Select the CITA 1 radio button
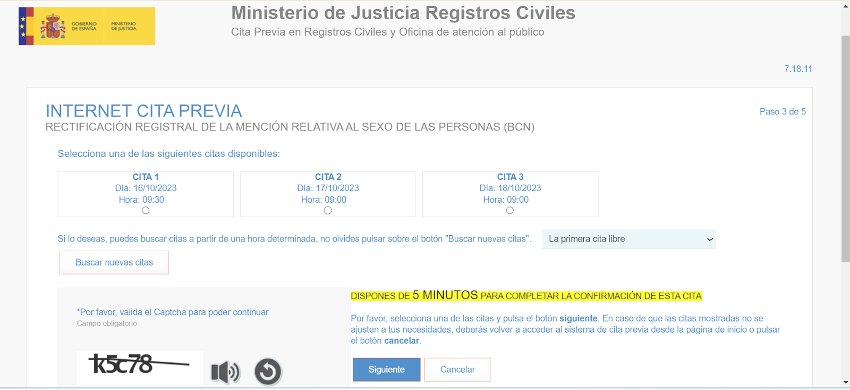The height and width of the screenshot is (390, 850). (x=145, y=210)
